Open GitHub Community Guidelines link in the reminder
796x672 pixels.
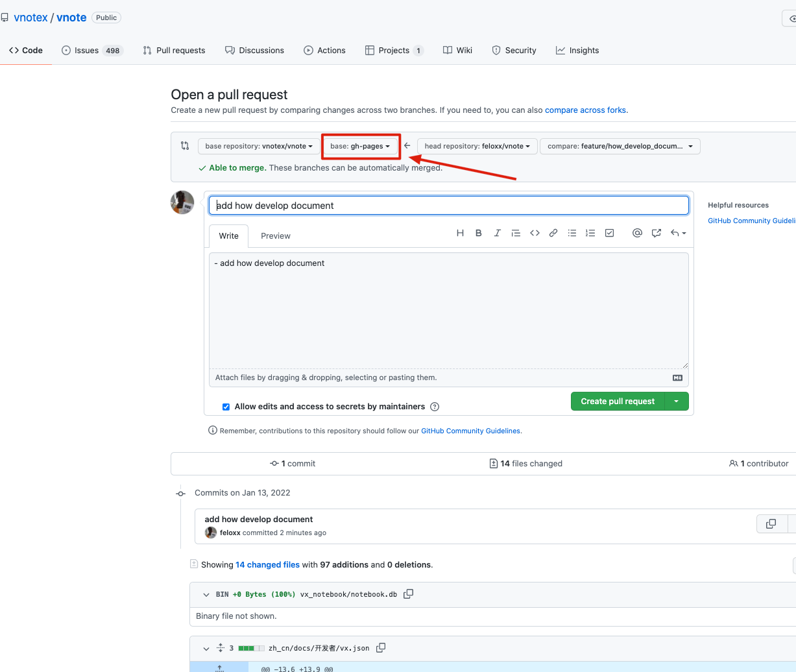[x=471, y=431]
